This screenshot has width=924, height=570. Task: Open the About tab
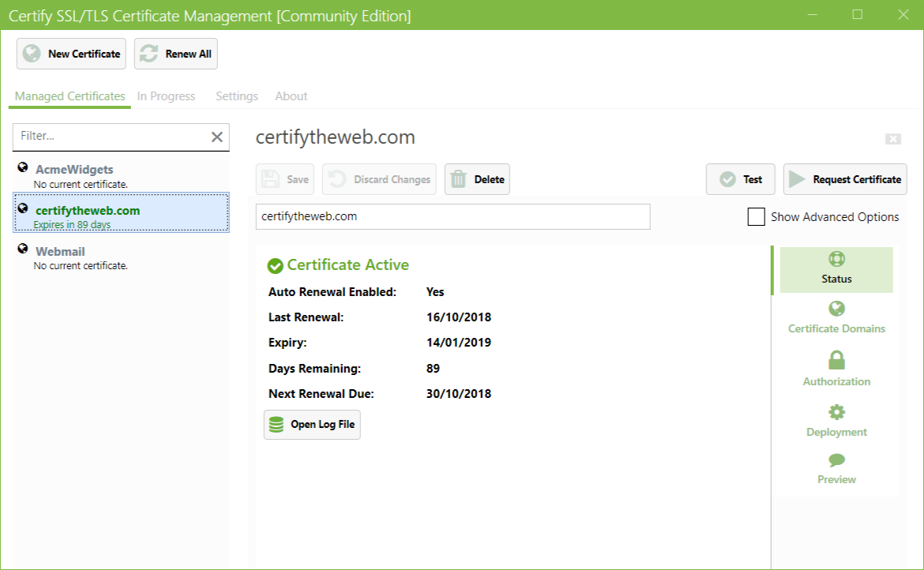(x=291, y=96)
